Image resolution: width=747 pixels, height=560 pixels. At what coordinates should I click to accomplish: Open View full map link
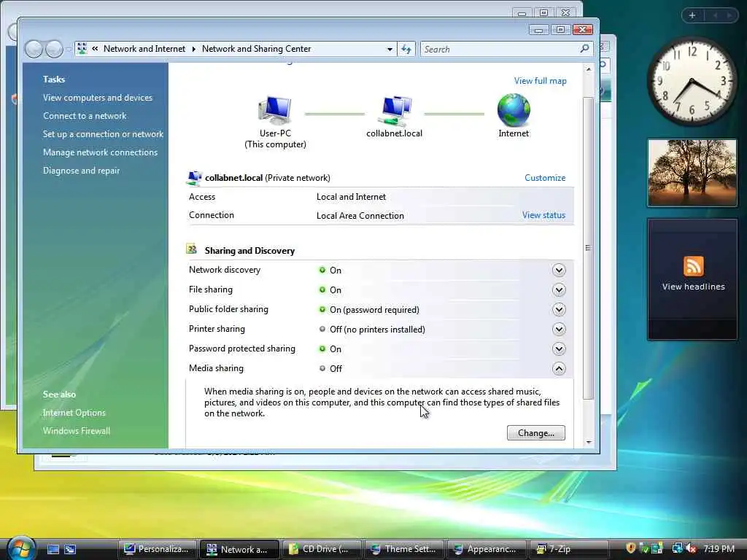[541, 81]
